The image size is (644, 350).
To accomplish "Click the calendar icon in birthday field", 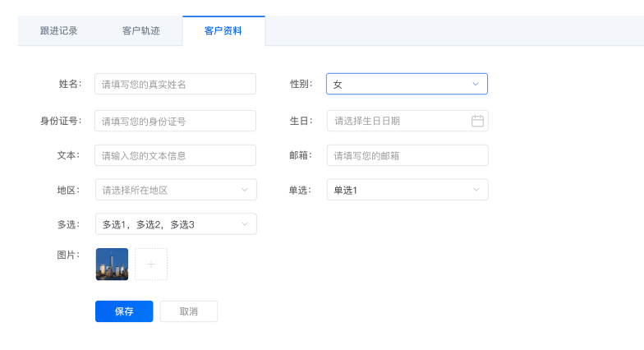I will pos(477,121).
